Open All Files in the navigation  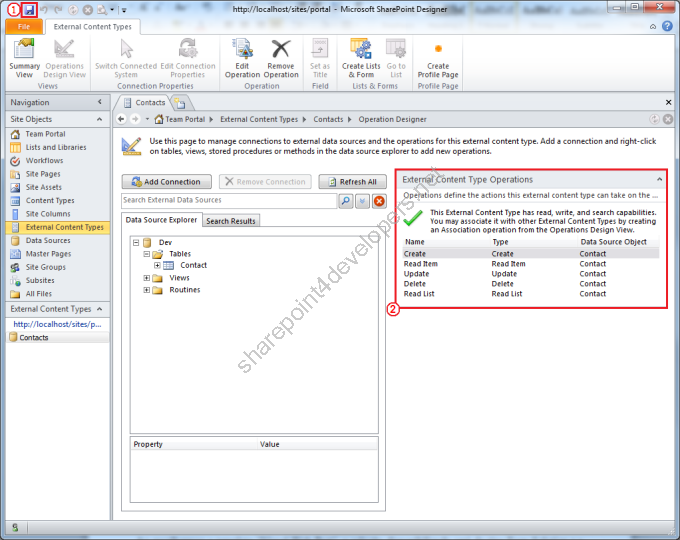pos(39,294)
